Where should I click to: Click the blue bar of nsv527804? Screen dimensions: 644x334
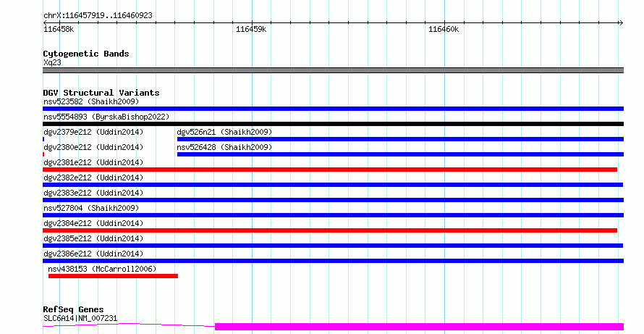333,215
